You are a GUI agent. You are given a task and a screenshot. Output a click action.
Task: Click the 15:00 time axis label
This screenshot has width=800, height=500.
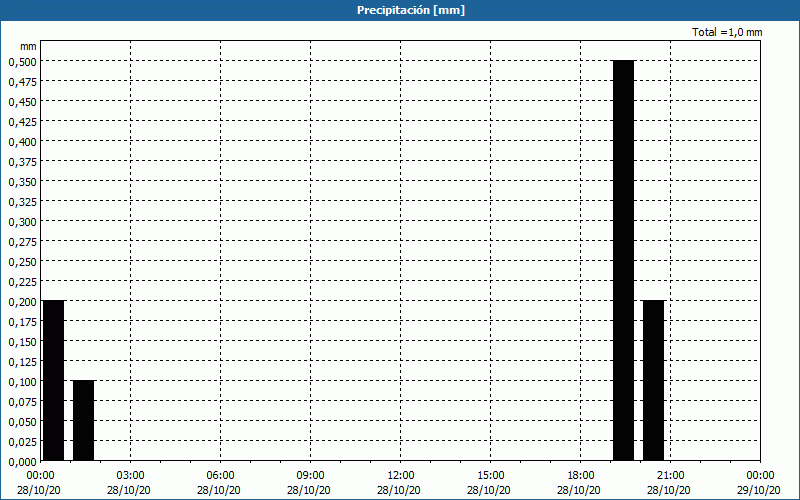coord(491,476)
